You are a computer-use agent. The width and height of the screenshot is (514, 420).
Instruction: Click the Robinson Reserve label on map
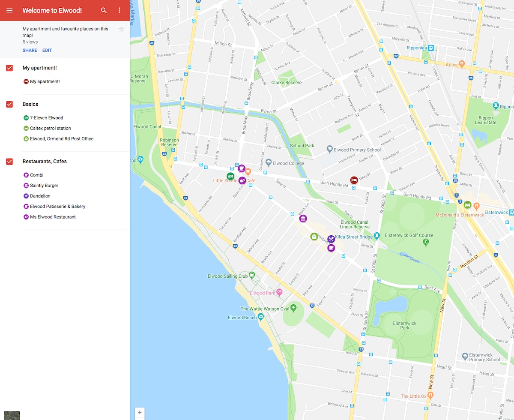[x=169, y=143]
